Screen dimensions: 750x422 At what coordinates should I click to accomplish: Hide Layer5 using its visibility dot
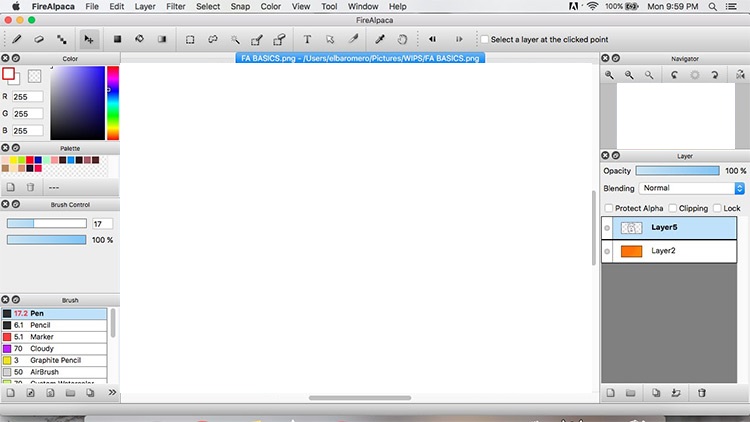[x=607, y=228]
